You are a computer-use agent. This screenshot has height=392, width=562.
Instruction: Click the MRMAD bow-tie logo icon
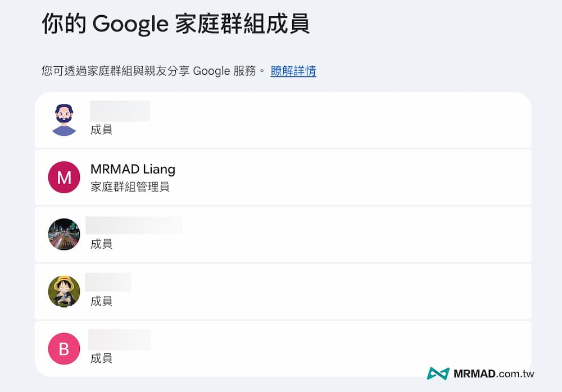point(437,373)
